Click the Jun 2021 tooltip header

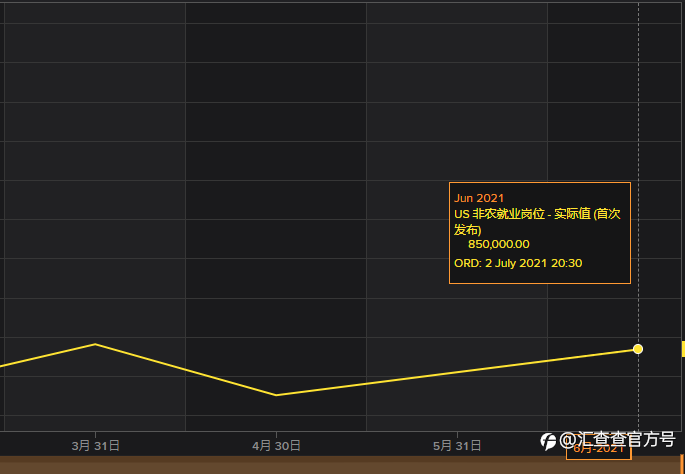click(x=479, y=198)
